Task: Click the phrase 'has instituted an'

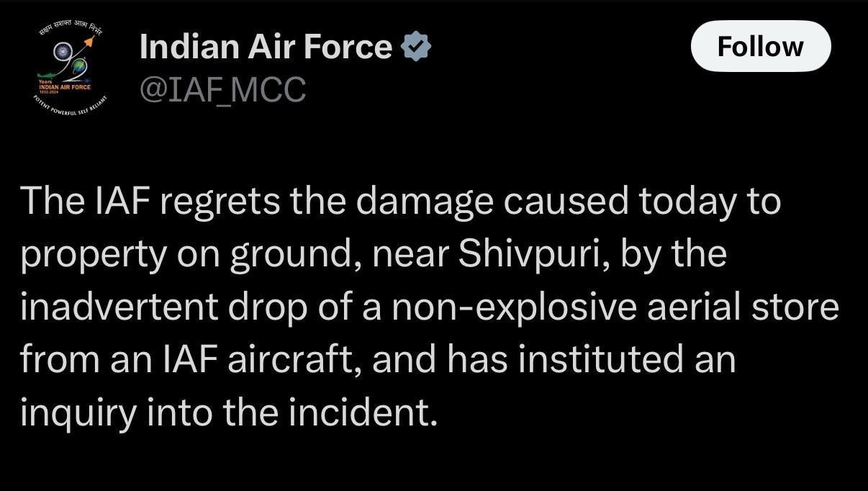Action: tap(592, 360)
